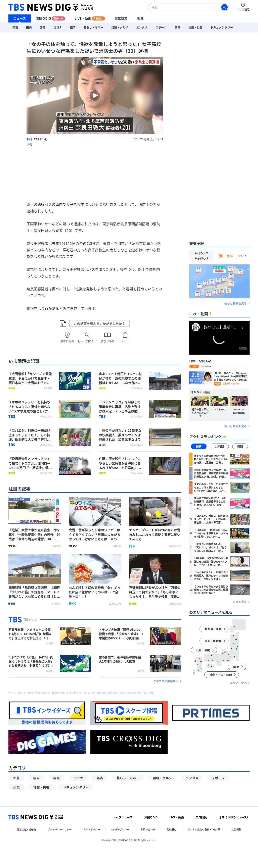Click the blue search magnifier button
The image size is (258, 868).
tap(224, 7)
